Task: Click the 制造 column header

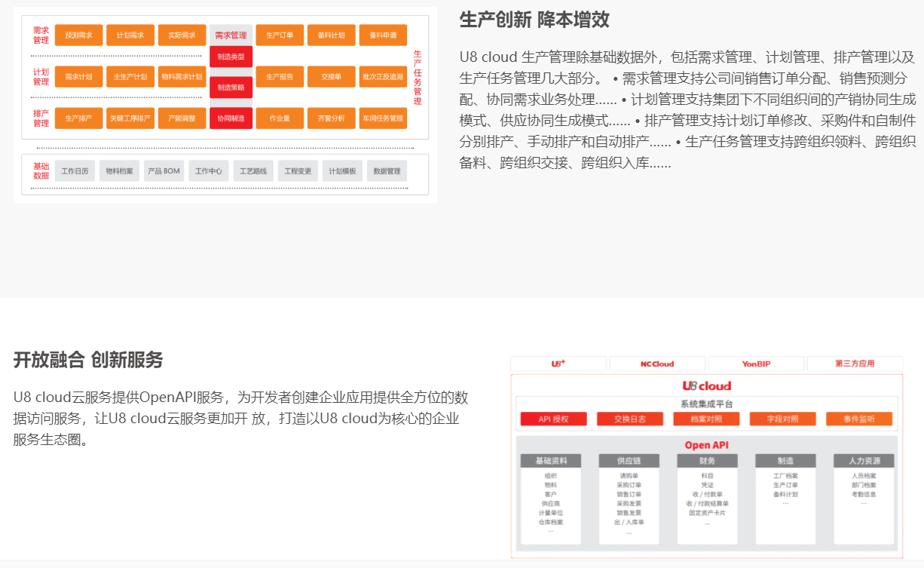Action: 785,460
